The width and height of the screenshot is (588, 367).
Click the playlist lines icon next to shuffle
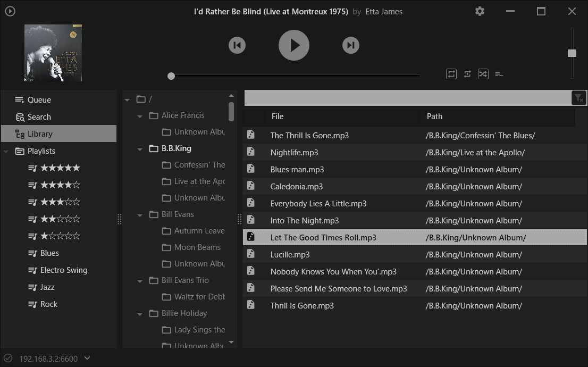(x=499, y=74)
